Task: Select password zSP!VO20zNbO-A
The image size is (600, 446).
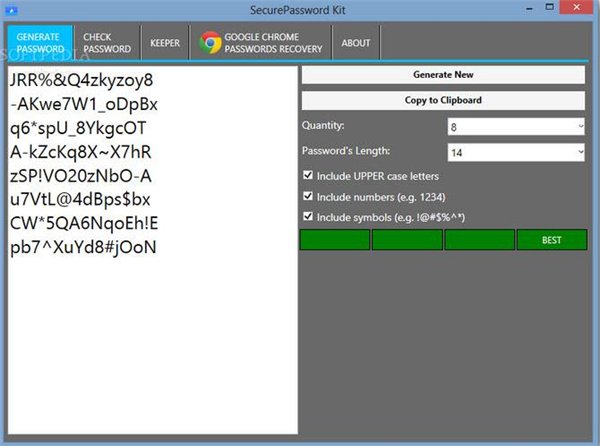Action: (x=81, y=176)
